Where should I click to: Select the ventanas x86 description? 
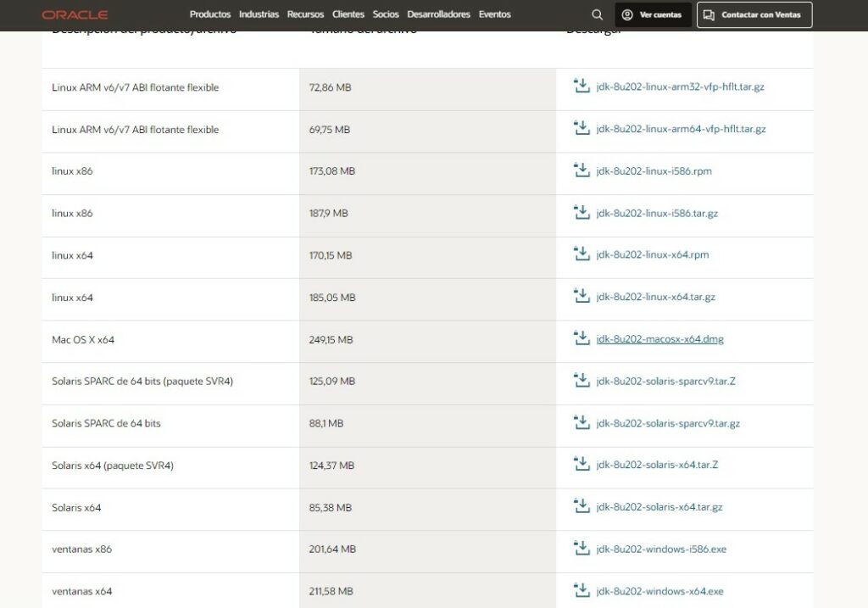(82, 549)
